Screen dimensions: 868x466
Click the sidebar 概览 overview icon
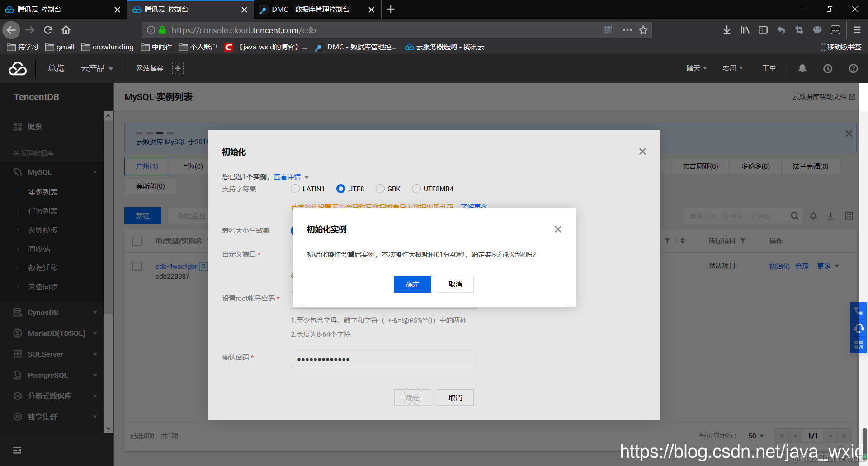(18, 127)
